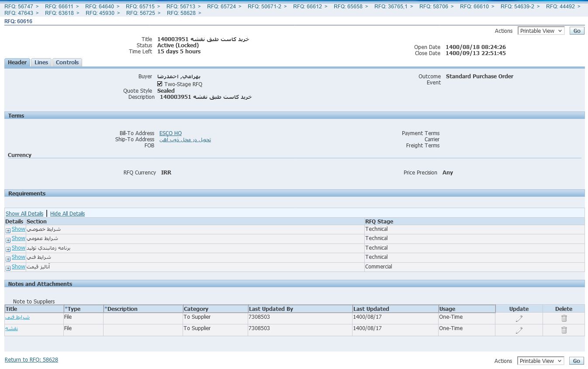Viewport: 588px width, 369px height.
Task: Click Show All Details link
Action: [x=24, y=214]
